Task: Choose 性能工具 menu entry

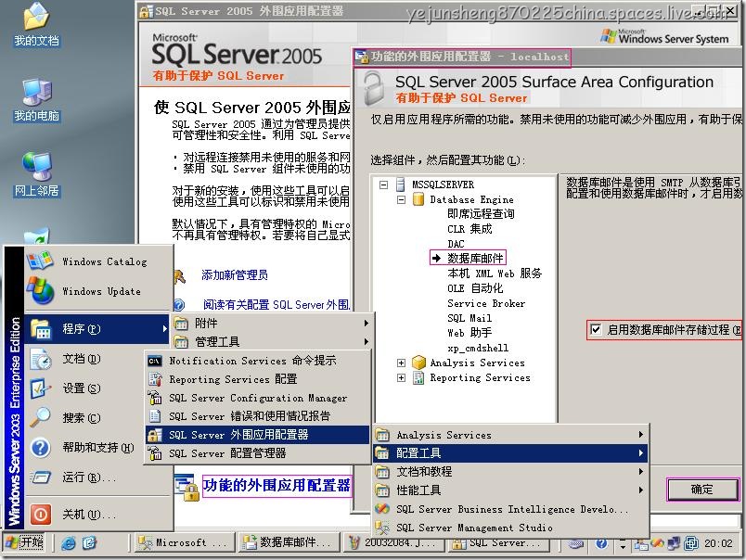Action: coord(510,490)
